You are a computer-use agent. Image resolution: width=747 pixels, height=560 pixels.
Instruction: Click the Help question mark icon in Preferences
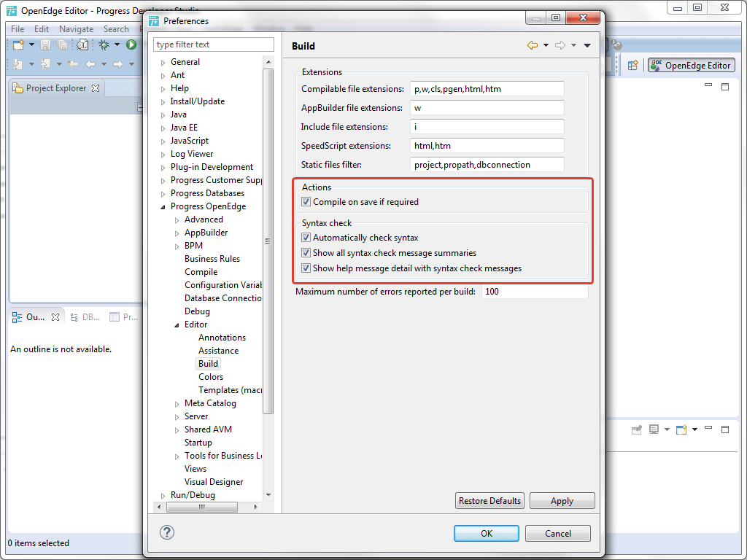pos(167,532)
